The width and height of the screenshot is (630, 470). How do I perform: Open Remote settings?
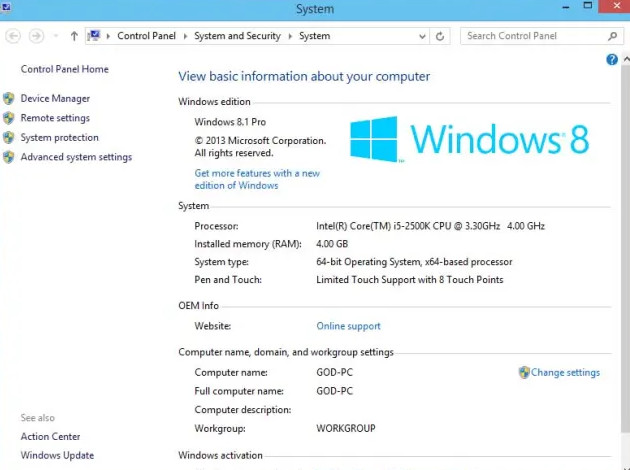[55, 118]
